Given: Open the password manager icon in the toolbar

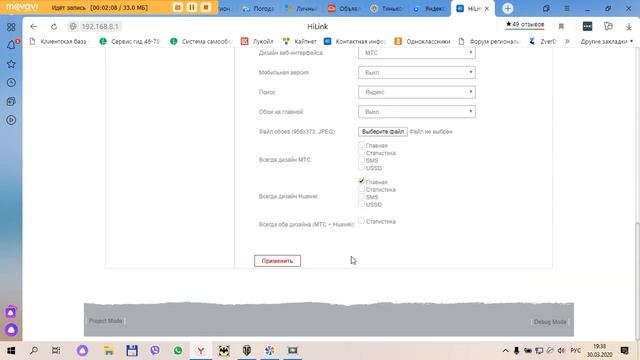Looking at the screenshot, I should pos(587,27).
